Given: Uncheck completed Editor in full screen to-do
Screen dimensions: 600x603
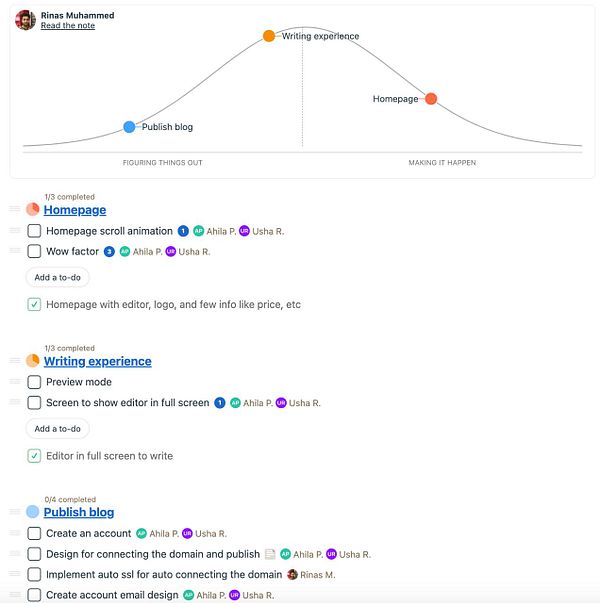Looking at the screenshot, I should [x=34, y=456].
